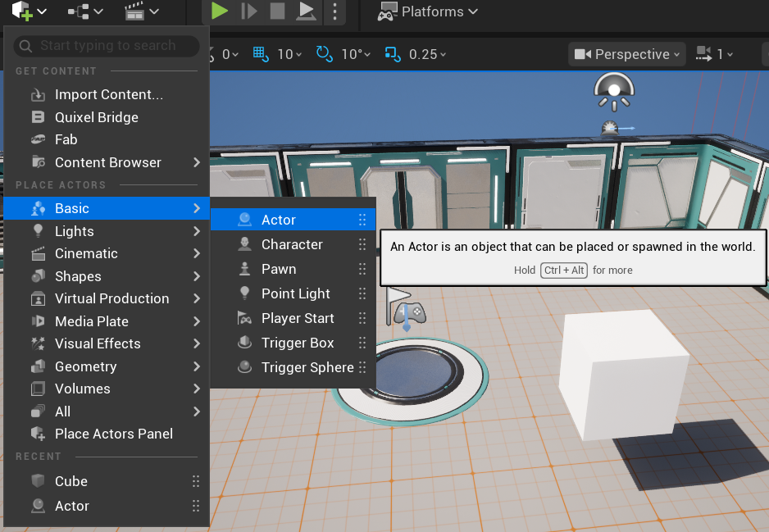Open the play options three-dot menu

[x=335, y=11]
